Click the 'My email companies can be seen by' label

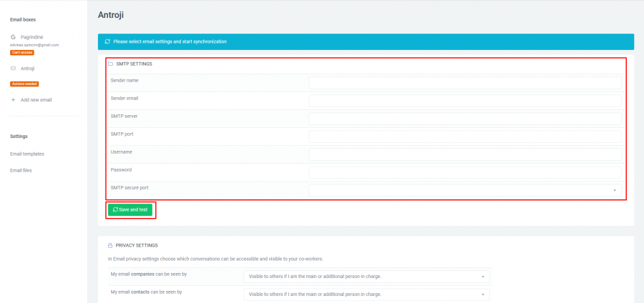(x=149, y=274)
